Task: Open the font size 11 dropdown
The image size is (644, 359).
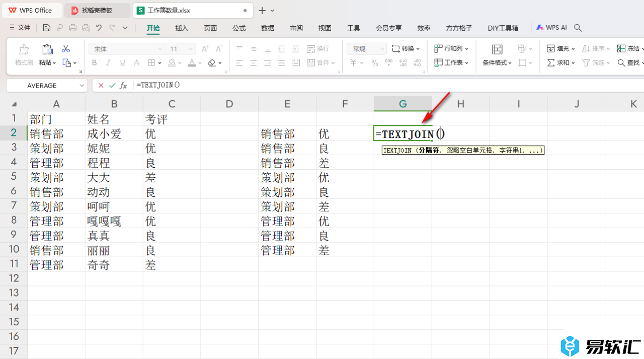Action: [x=190, y=49]
